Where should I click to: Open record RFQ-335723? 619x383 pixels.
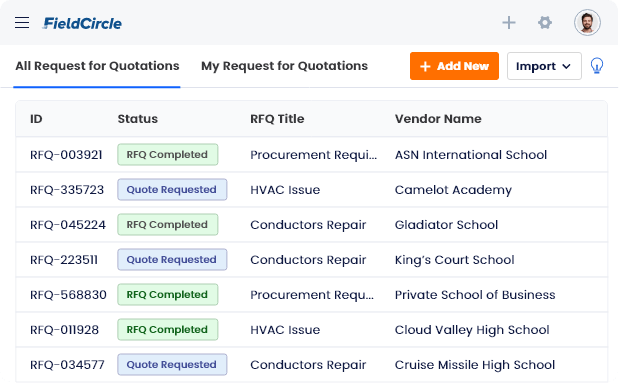coord(67,190)
